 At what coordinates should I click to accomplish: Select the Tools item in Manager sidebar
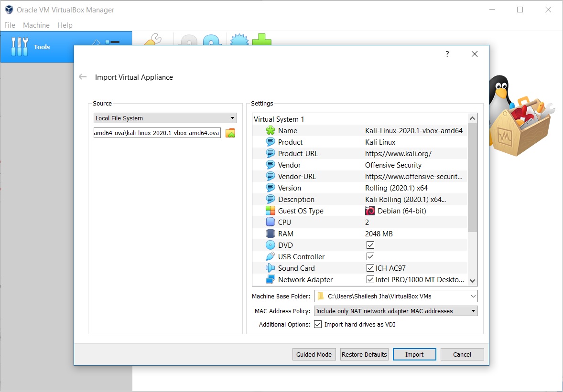37,47
